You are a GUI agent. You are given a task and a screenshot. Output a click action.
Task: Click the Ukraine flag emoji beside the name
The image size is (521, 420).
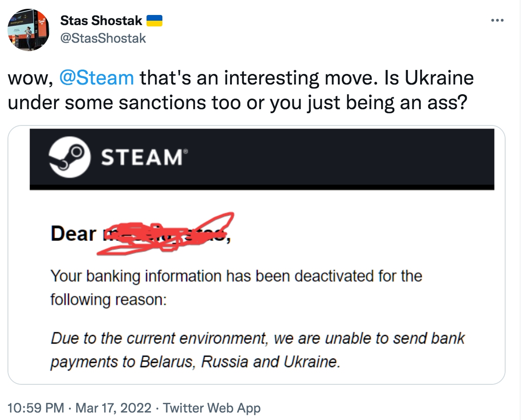point(154,21)
